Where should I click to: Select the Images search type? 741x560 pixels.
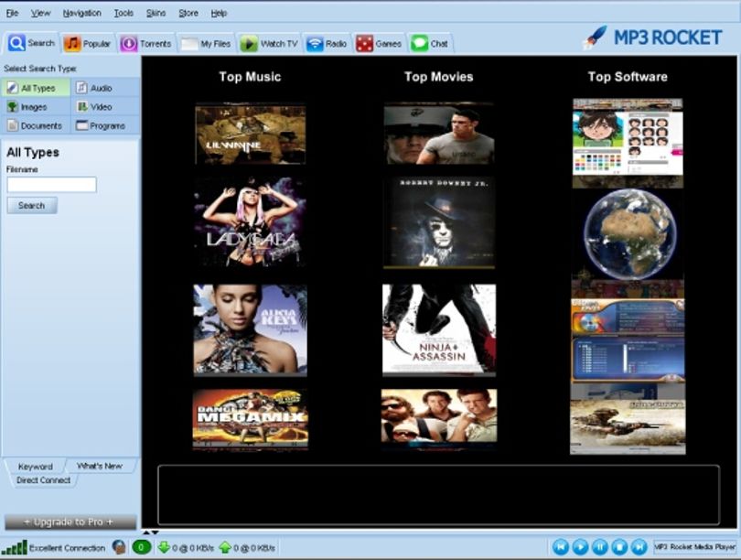[36, 107]
